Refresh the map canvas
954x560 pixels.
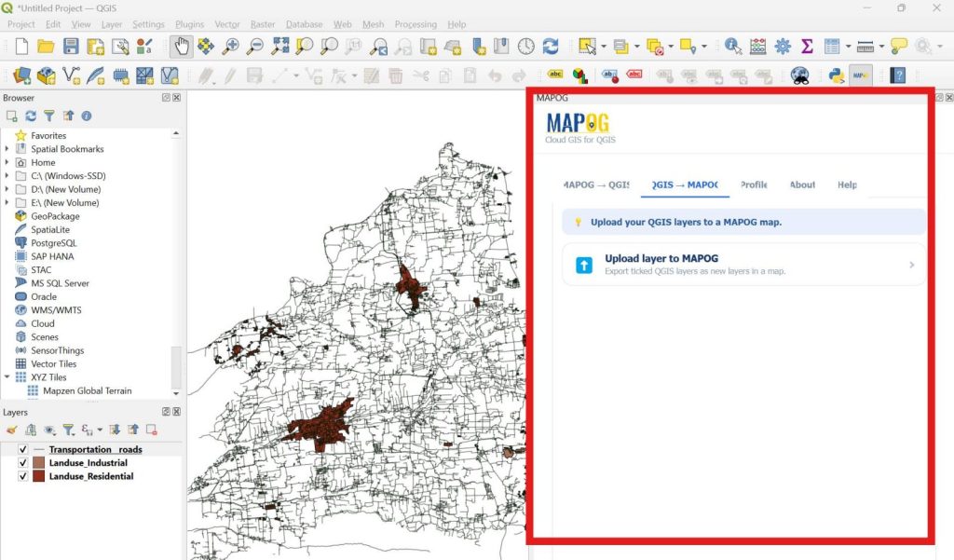click(550, 47)
